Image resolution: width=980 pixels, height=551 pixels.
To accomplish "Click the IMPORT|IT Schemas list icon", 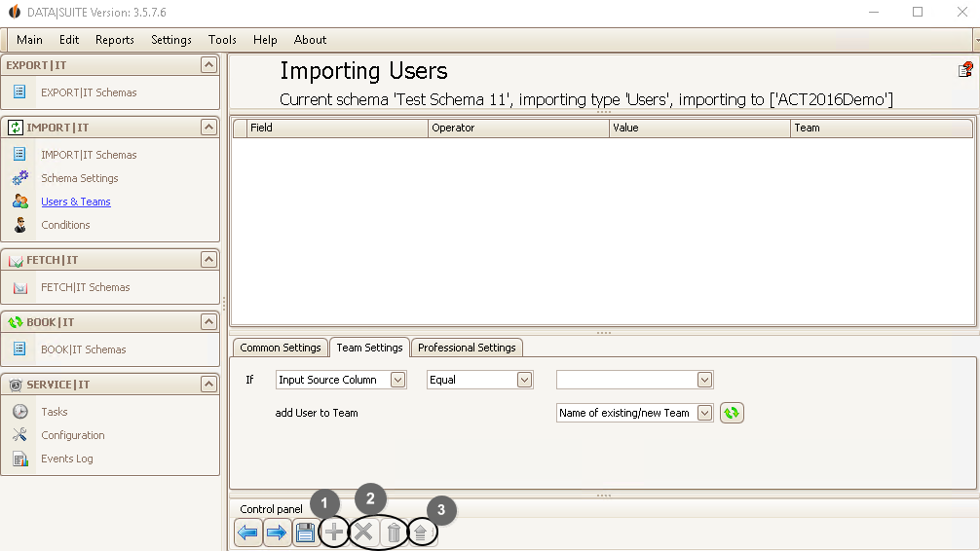I will point(20,155).
